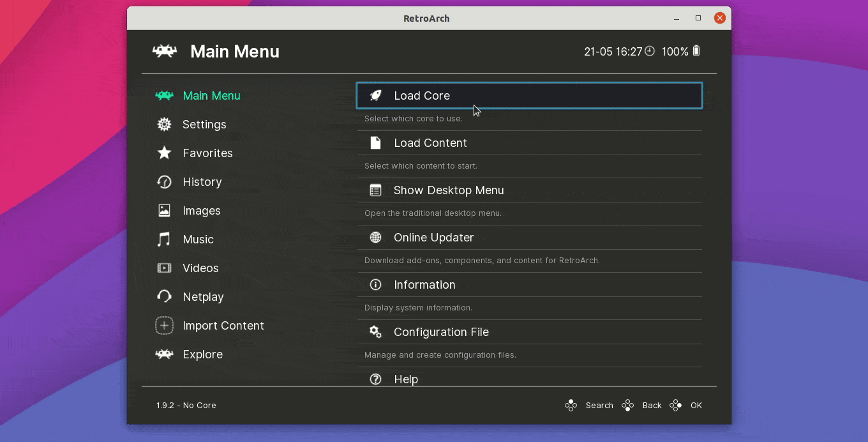Click the Information info icon
868x442 pixels.
(x=375, y=284)
